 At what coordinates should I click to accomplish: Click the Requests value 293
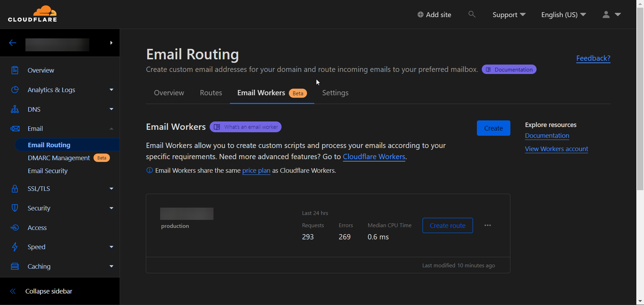[308, 237]
